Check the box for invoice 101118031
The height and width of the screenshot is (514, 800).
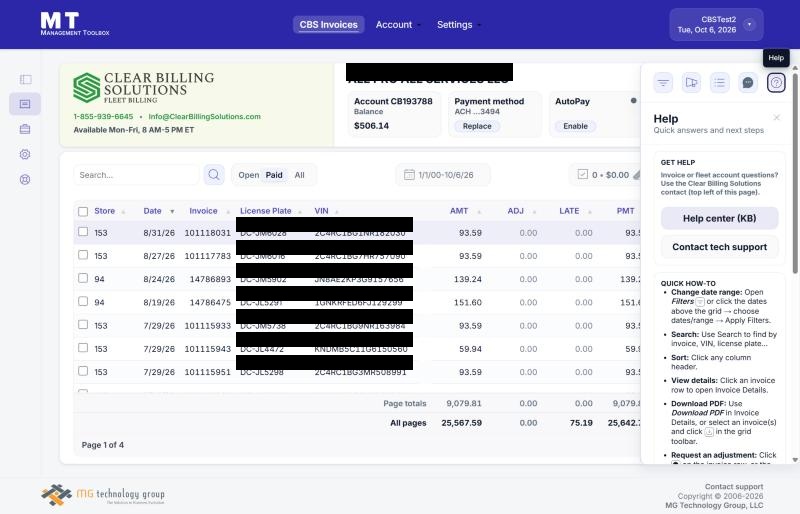(x=83, y=232)
